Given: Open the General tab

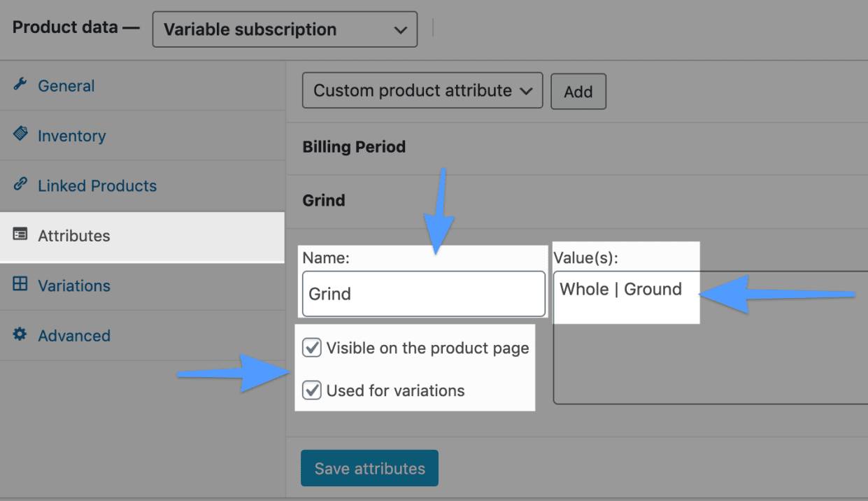Looking at the screenshot, I should pyautogui.click(x=143, y=85).
